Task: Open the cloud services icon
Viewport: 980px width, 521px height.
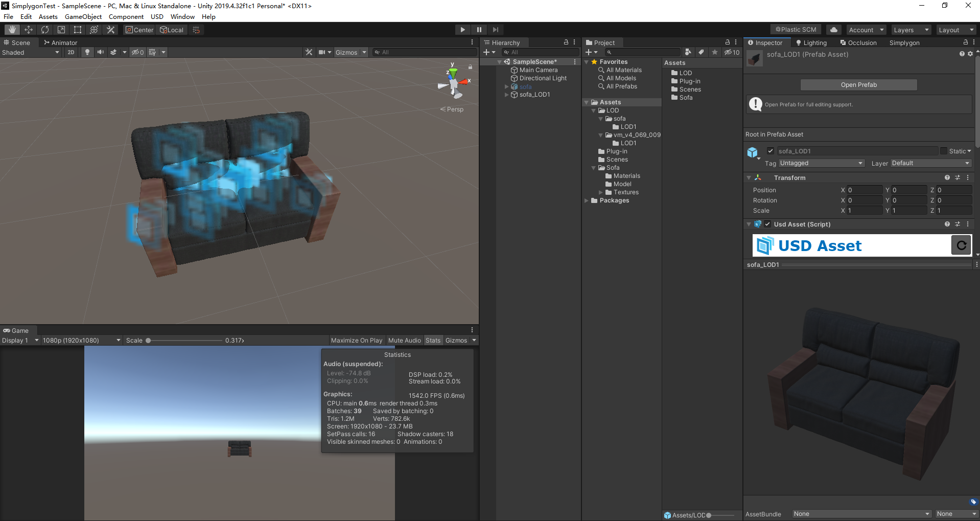Action: pos(834,30)
